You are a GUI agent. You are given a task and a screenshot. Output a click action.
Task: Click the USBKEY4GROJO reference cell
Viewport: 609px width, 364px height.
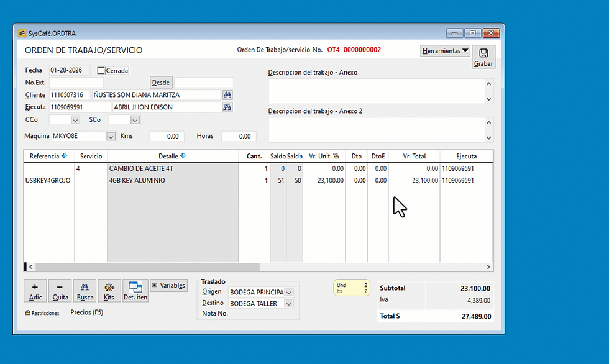click(x=49, y=181)
